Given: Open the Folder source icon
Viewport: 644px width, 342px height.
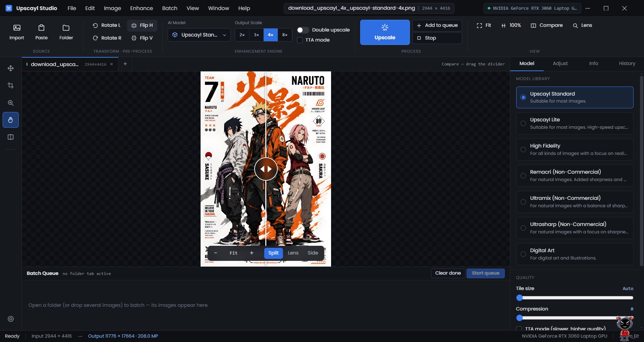Looking at the screenshot, I should pyautogui.click(x=66, y=32).
